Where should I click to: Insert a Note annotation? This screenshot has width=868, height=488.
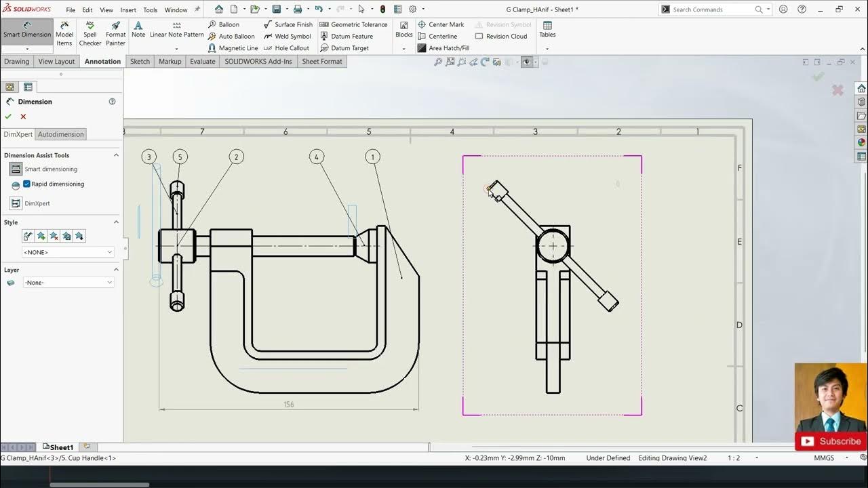point(138,30)
